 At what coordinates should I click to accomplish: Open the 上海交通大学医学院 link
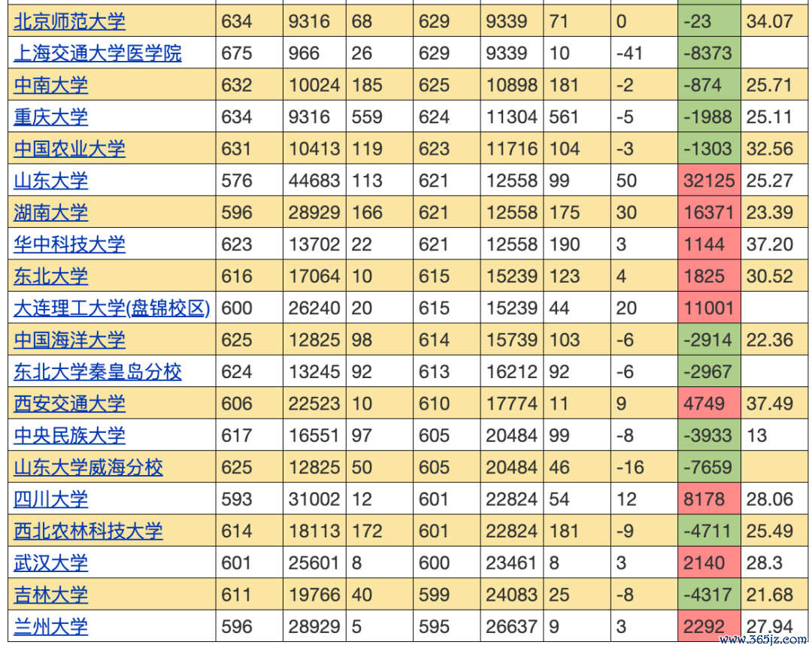pyautogui.click(x=97, y=53)
